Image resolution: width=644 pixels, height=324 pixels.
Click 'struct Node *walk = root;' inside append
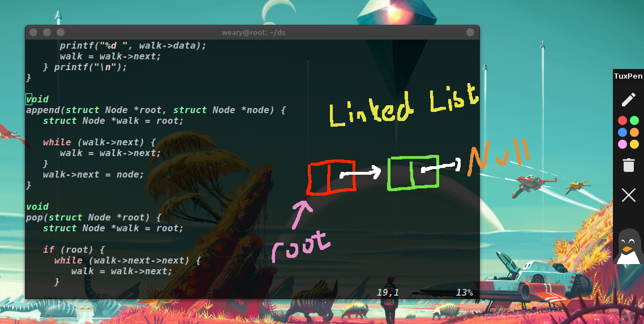click(113, 120)
